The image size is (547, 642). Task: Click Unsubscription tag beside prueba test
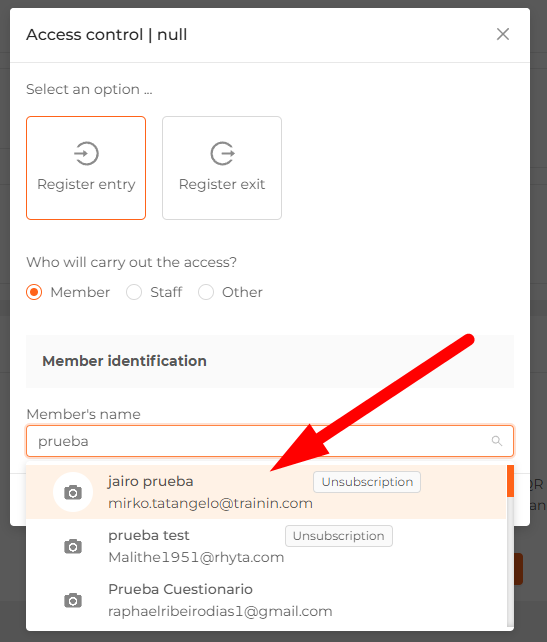click(339, 536)
